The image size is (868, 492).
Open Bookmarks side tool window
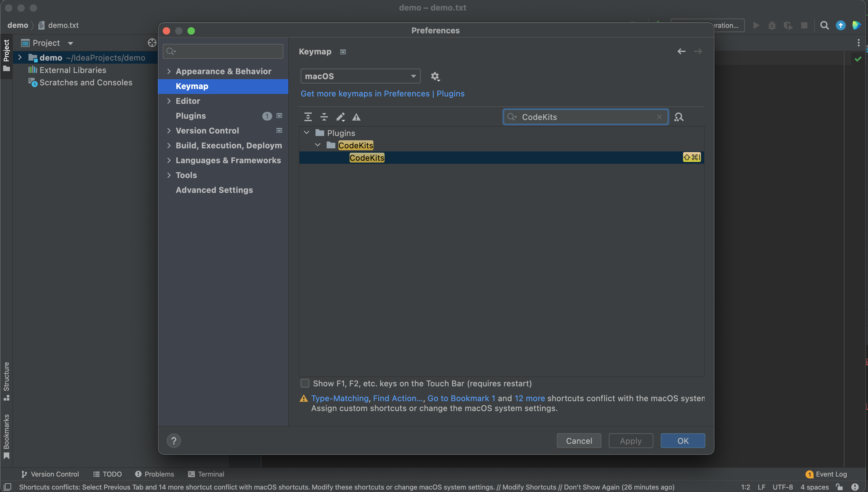(6, 437)
